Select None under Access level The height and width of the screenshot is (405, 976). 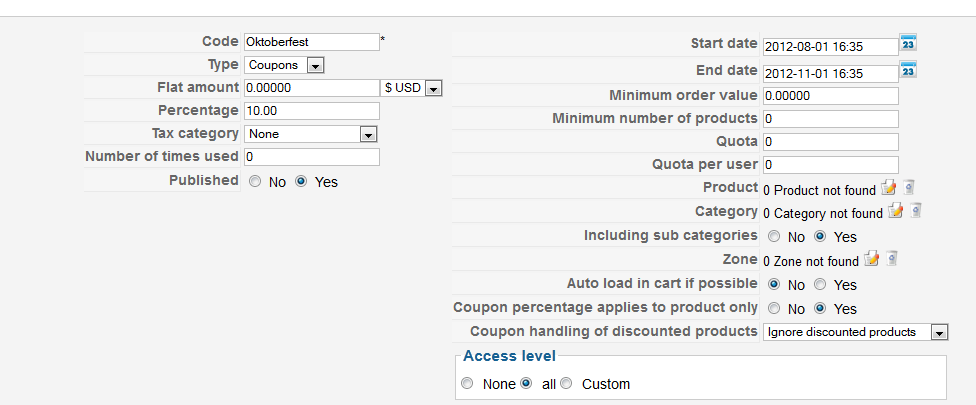tap(467, 383)
